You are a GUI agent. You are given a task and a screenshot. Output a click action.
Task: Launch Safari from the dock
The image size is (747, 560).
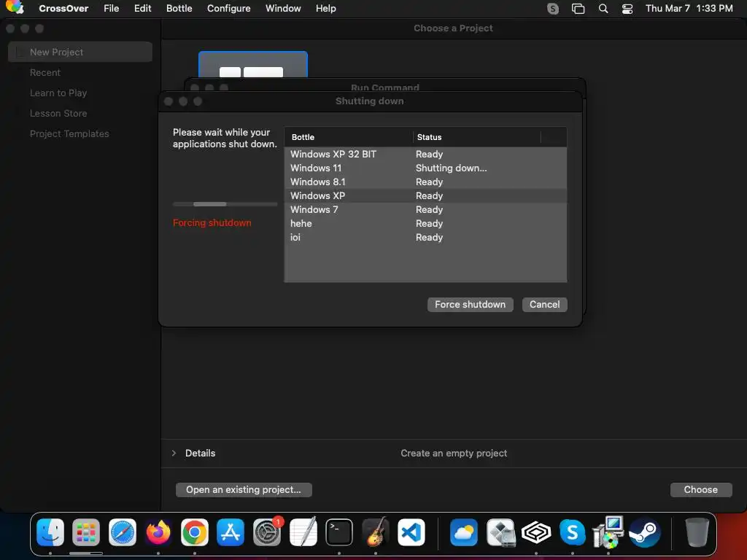[123, 532]
